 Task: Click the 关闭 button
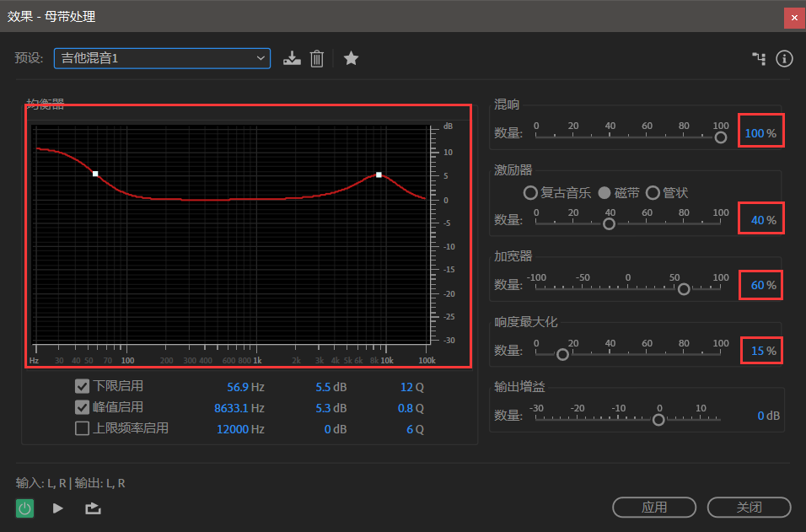[749, 507]
